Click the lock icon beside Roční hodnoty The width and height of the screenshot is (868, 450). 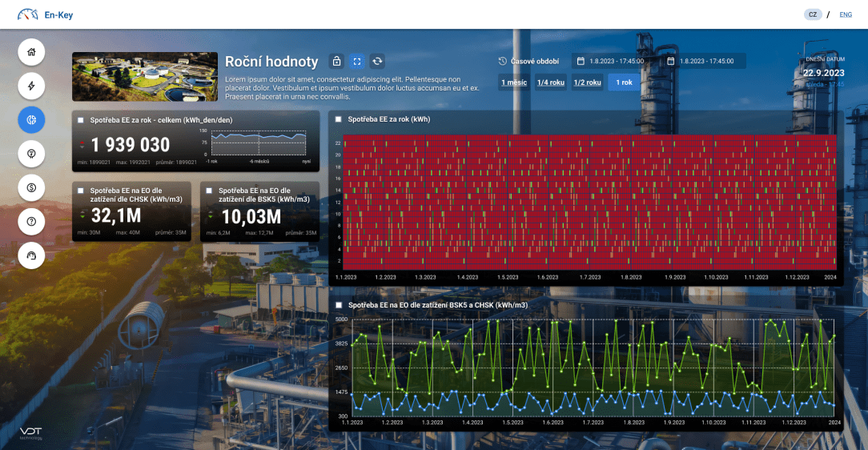(336, 62)
